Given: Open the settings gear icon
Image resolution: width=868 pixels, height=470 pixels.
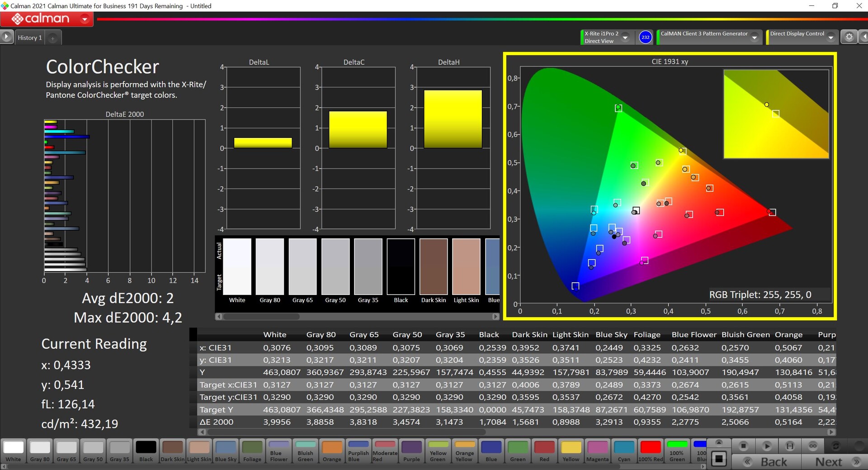Looking at the screenshot, I should coord(849,37).
